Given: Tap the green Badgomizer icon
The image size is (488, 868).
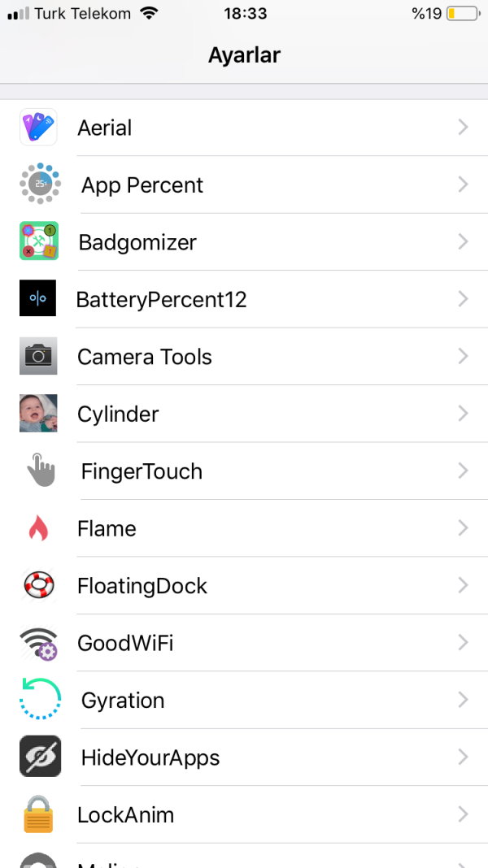Looking at the screenshot, I should click(x=38, y=241).
